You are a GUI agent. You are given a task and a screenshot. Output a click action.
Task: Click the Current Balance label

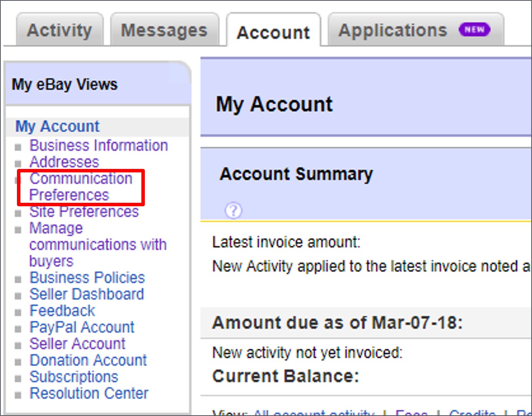285,376
